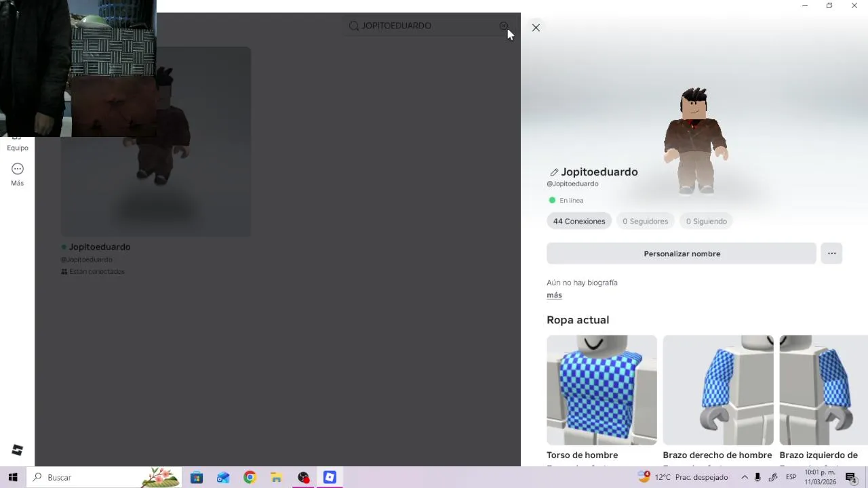Open the Windows Start menu

coord(13,477)
